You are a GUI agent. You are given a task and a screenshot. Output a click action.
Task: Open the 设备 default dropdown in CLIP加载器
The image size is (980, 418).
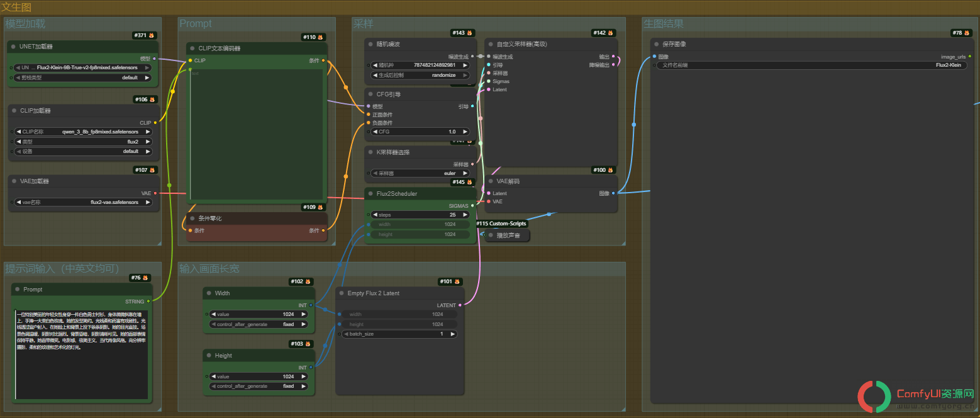[83, 152]
